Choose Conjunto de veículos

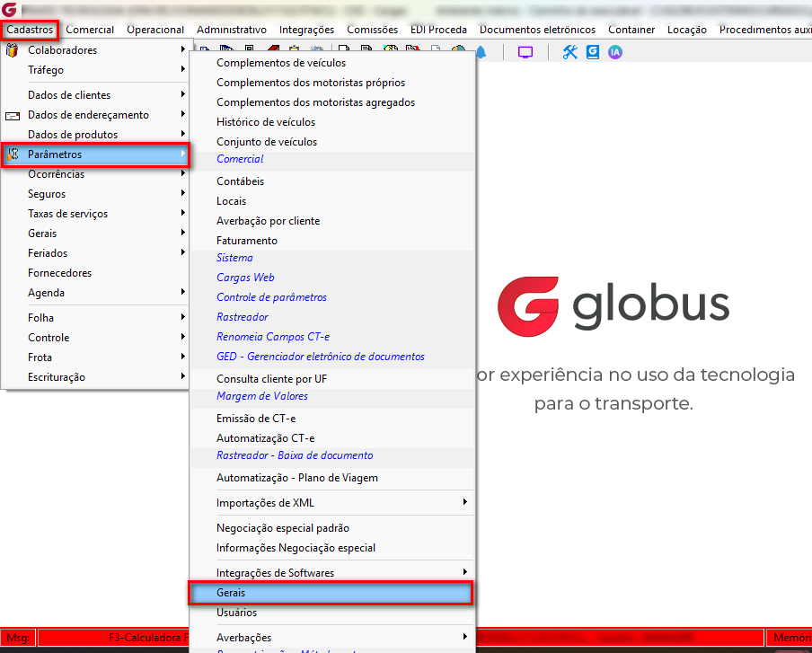point(332,142)
